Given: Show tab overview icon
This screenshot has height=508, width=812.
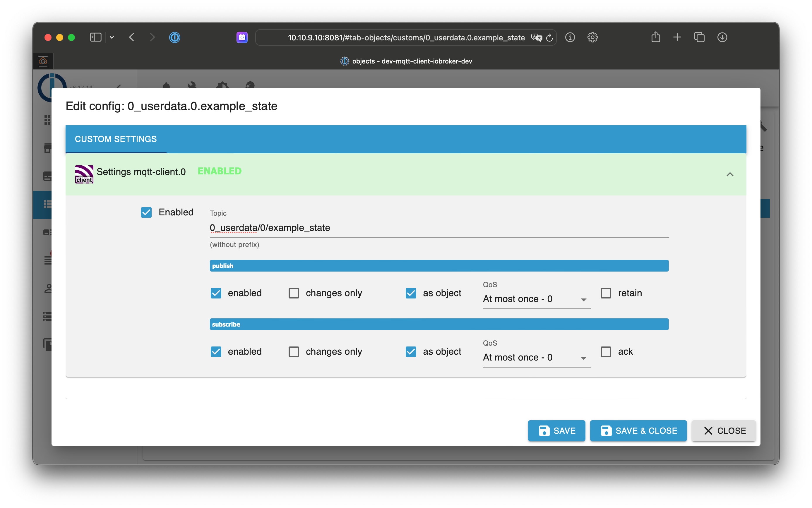Looking at the screenshot, I should click(699, 37).
